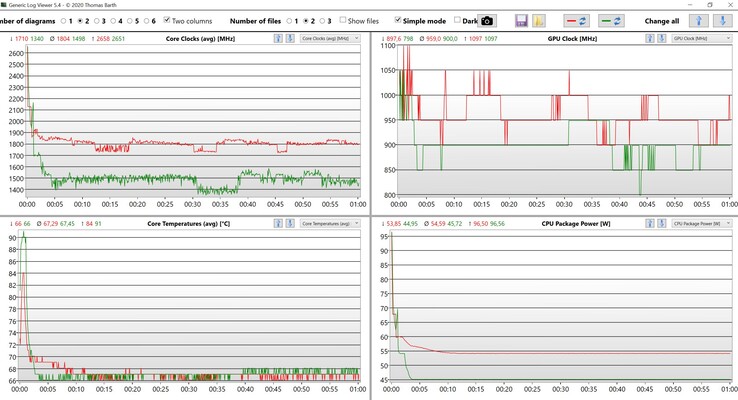The image size is (738, 400).
Task: Set number of diagrams to 4
Action: point(113,21)
